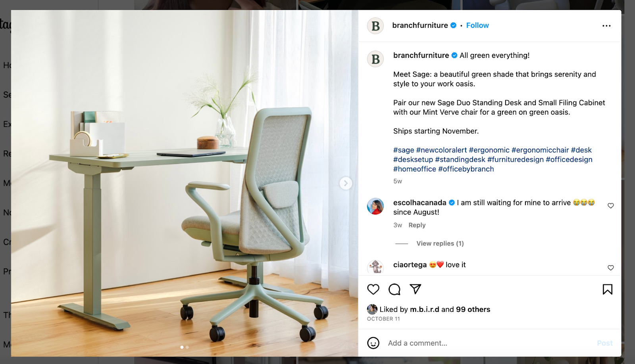The height and width of the screenshot is (364, 635).
Task: Select the second carousel dot indicator
Action: [187, 347]
